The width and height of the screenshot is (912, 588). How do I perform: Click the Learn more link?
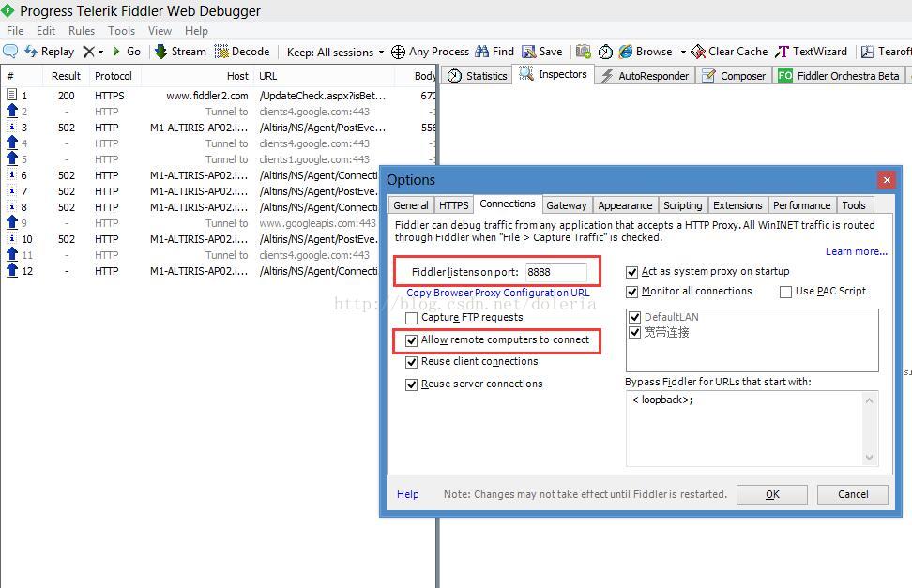pos(856,251)
